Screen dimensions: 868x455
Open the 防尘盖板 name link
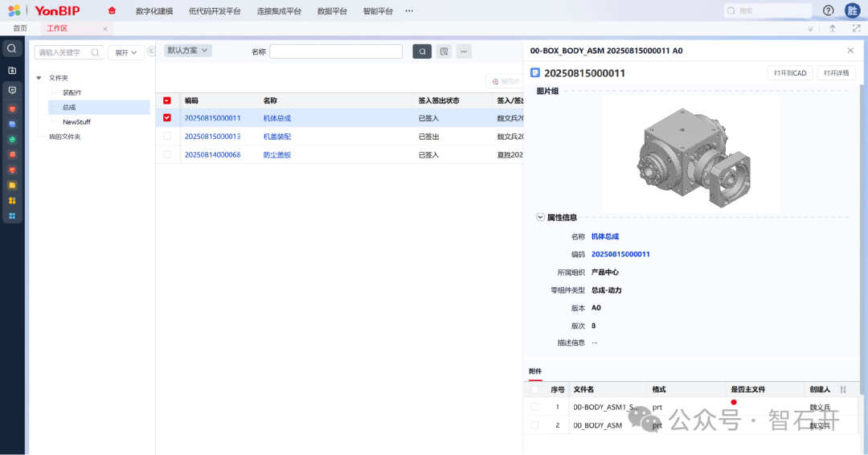(276, 154)
